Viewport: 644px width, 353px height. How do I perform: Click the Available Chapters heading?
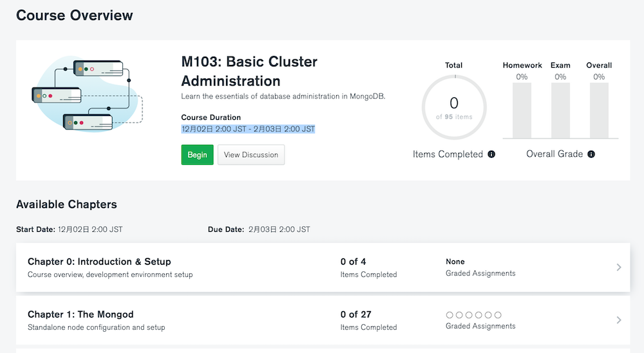[x=66, y=204]
